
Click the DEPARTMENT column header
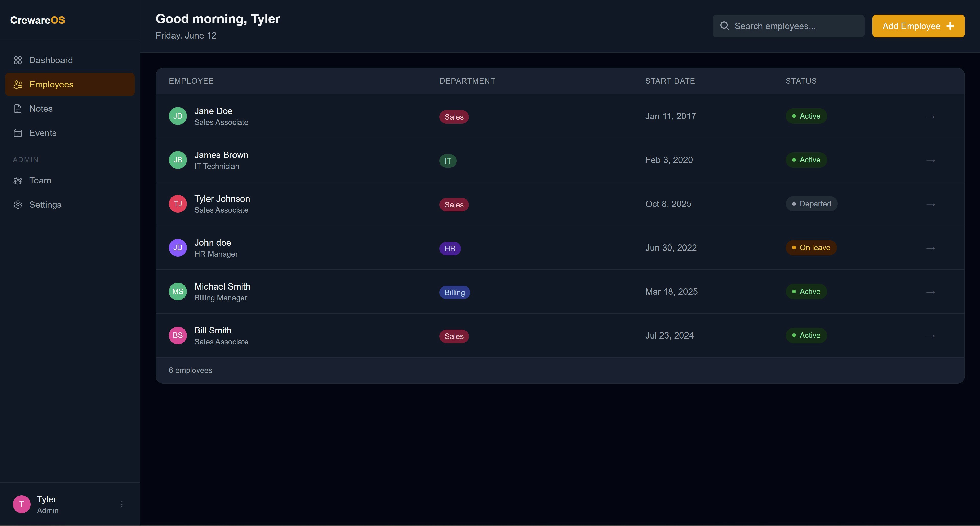(x=467, y=81)
